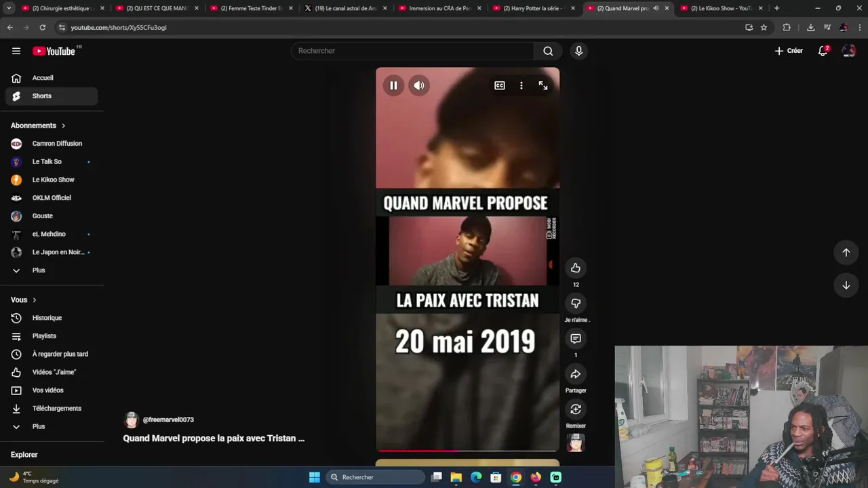Screen dimensions: 868x488
Task: Open the tab search dropdown arrow
Action: point(8,8)
